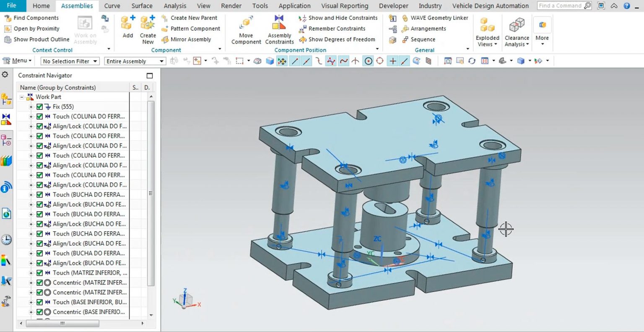
Task: Click the Find a Command search field
Action: [x=562, y=5]
